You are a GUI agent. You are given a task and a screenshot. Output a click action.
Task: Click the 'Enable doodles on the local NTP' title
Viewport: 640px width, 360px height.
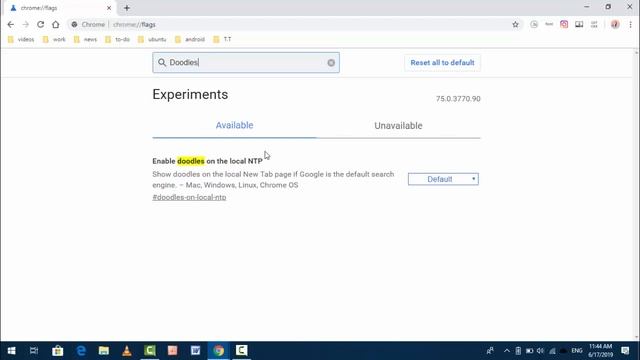pos(207,161)
